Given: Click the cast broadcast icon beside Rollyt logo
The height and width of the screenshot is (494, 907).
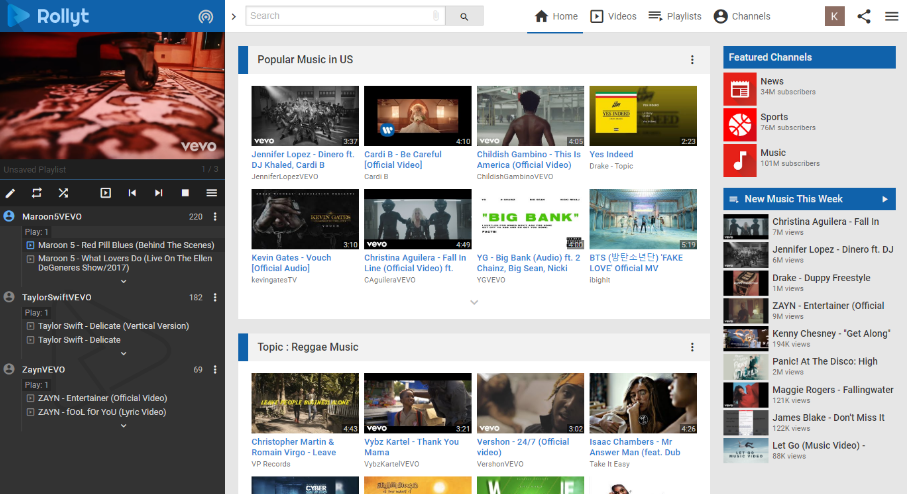Looking at the screenshot, I should [x=205, y=17].
